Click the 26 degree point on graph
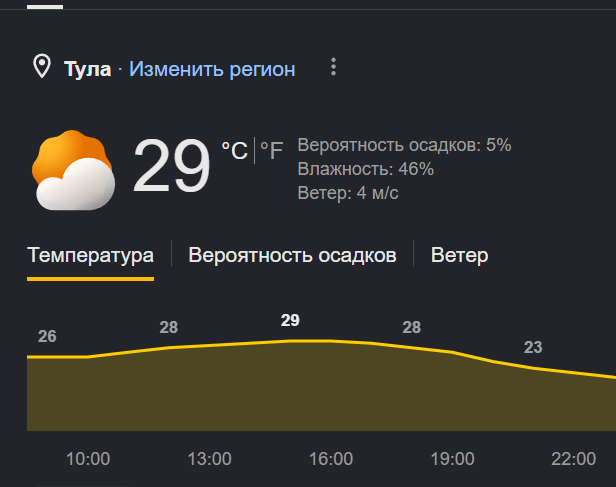Image resolution: width=616 pixels, height=487 pixels. 47,336
